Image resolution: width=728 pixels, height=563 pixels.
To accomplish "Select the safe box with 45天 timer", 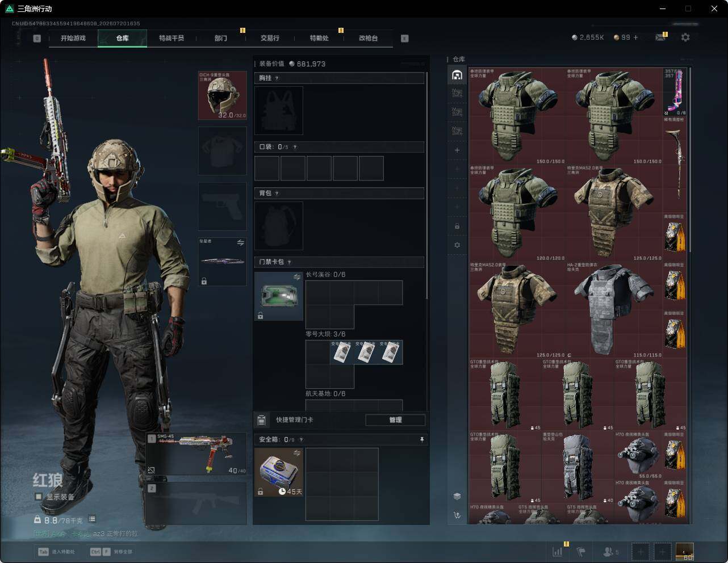I will pos(279,472).
